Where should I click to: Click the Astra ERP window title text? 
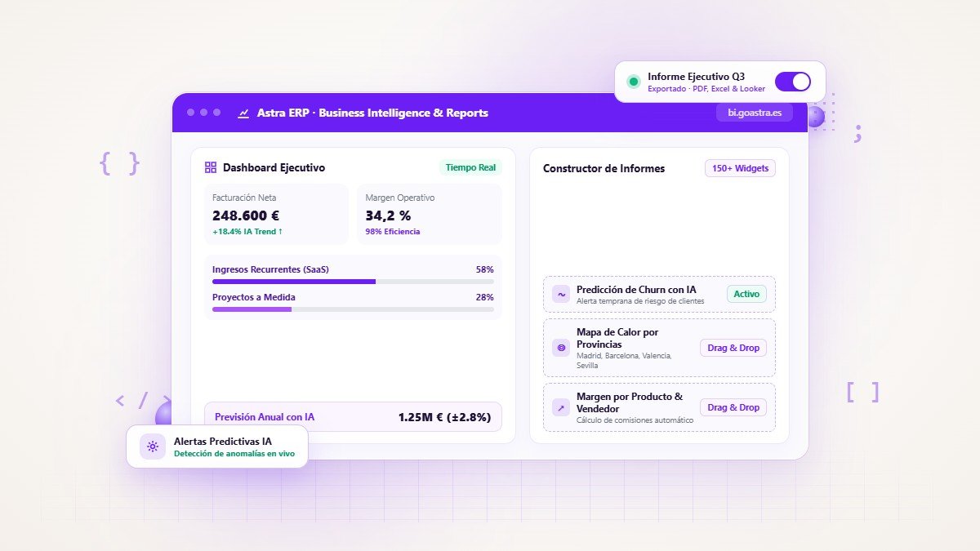(x=372, y=113)
